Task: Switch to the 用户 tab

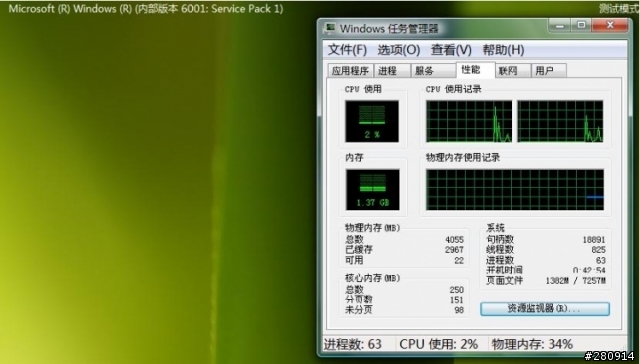Action: (549, 71)
